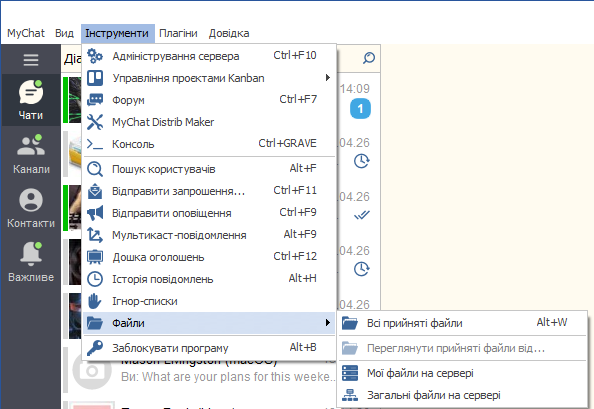594x409 pixels.
Task: Click the server storage icon beside Мої файли
Action: coord(350,373)
